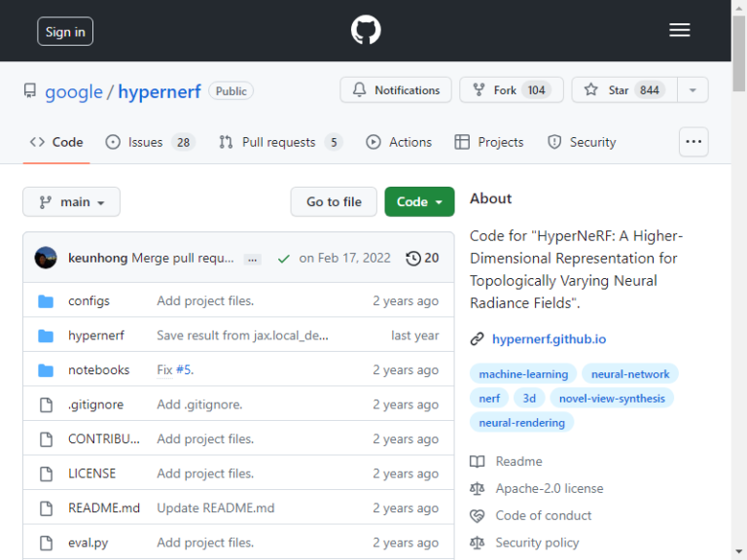Click the LICENSE file icon
This screenshot has width=747, height=560.
point(47,473)
